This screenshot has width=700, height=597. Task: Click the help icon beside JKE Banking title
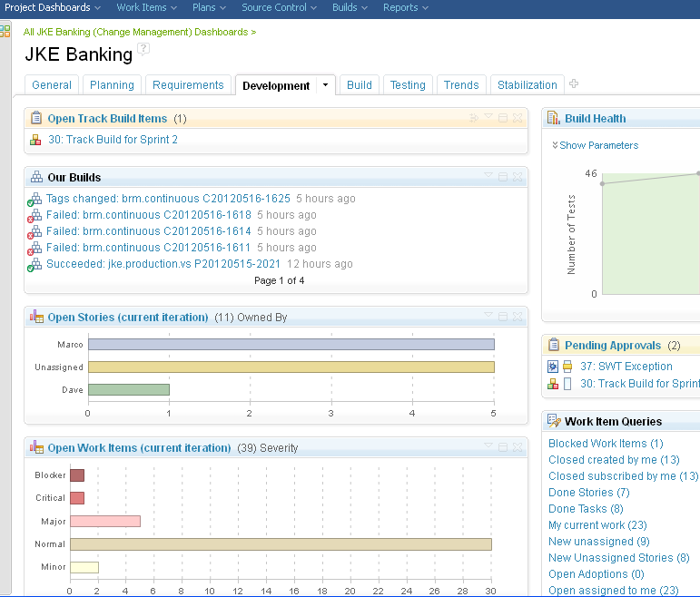(x=143, y=50)
